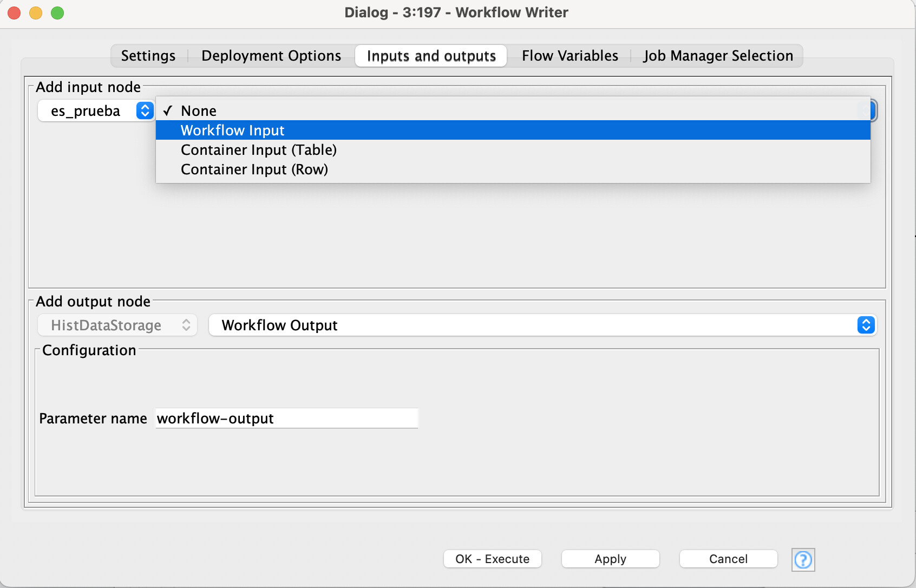Maximize the dialog with the green button
Viewport: 916px width, 588px height.
click(x=57, y=12)
